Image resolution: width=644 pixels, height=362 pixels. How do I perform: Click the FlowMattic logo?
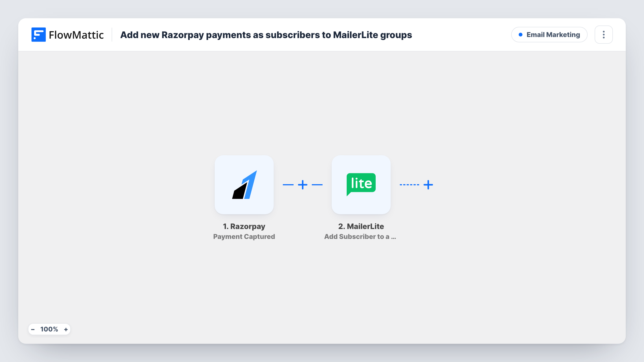pos(67,35)
